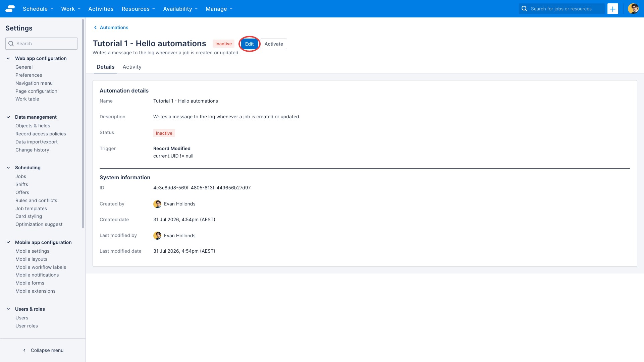Click the Last modified date value row

(184, 251)
